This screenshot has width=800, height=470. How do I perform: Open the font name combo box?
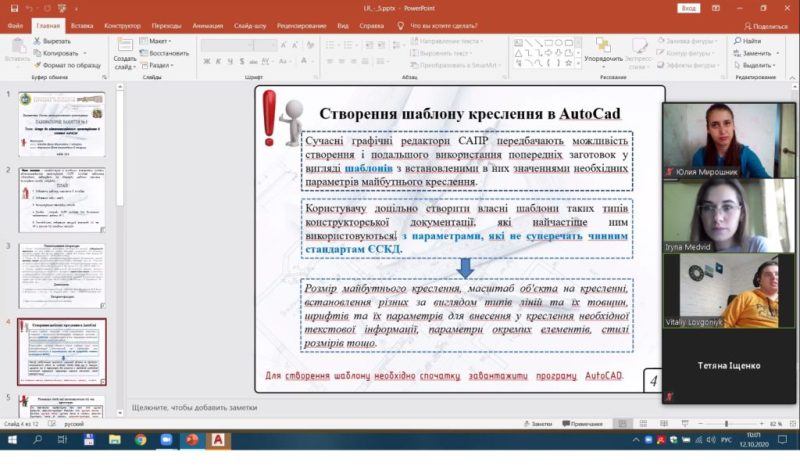[227, 45]
